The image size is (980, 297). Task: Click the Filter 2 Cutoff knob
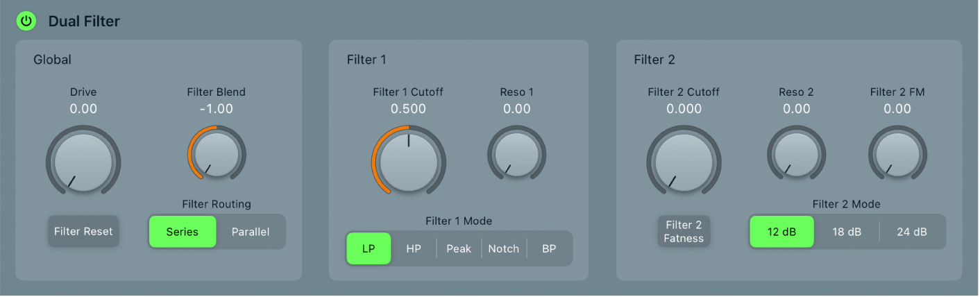coord(684,162)
